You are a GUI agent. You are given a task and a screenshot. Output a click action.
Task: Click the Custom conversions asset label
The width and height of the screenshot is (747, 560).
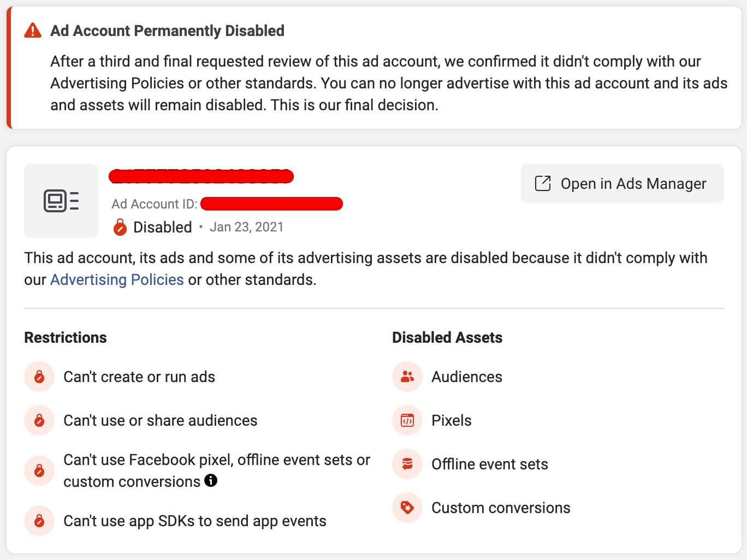[500, 508]
